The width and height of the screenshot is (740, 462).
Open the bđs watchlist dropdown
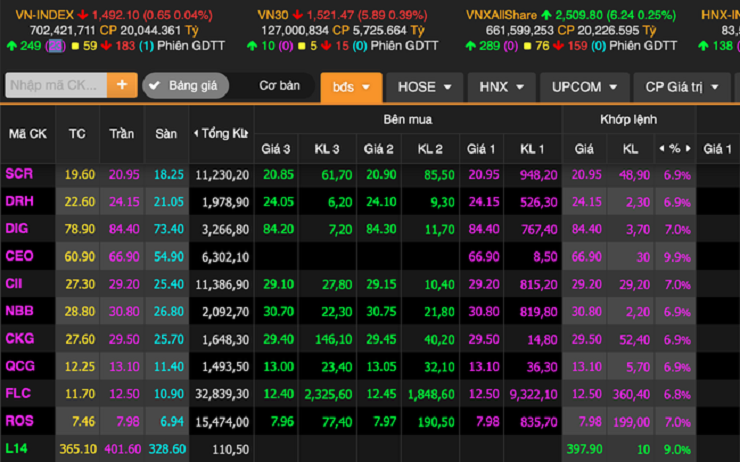tap(351, 87)
